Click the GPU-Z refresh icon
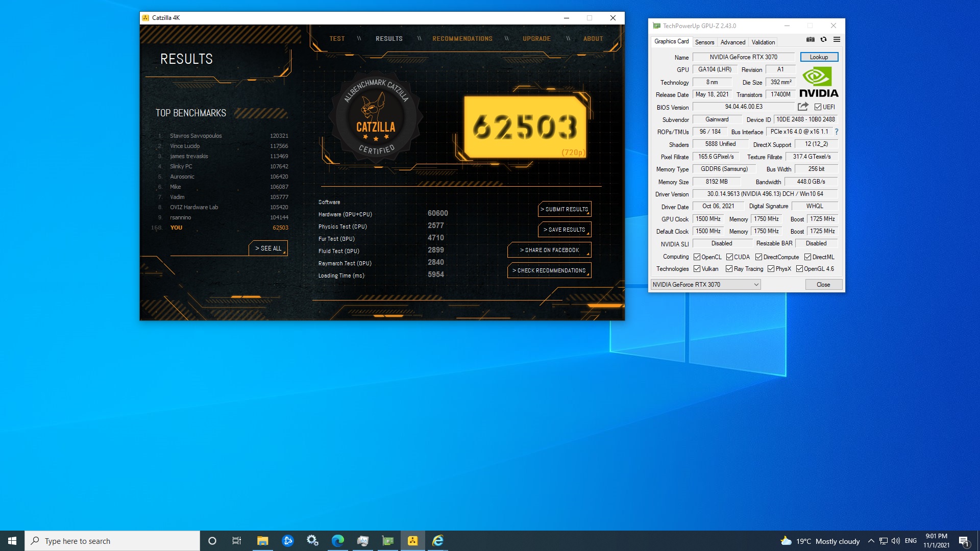Viewport: 980px width, 551px height. (823, 39)
